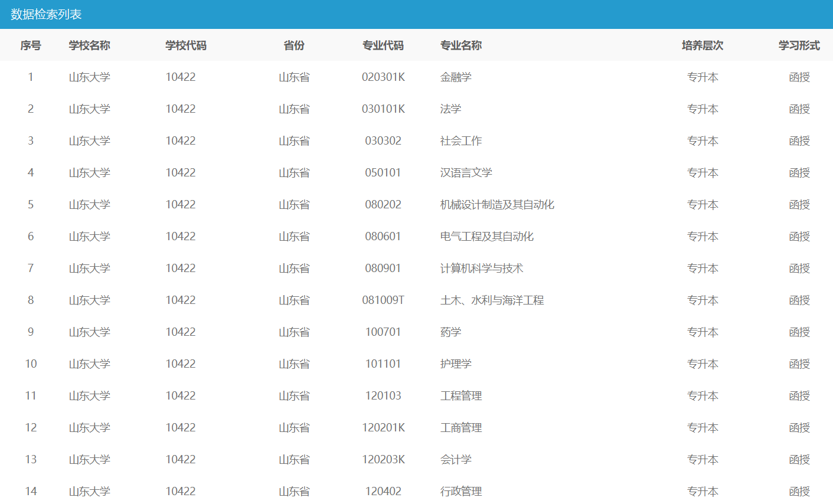Click major code 120402

click(x=383, y=492)
